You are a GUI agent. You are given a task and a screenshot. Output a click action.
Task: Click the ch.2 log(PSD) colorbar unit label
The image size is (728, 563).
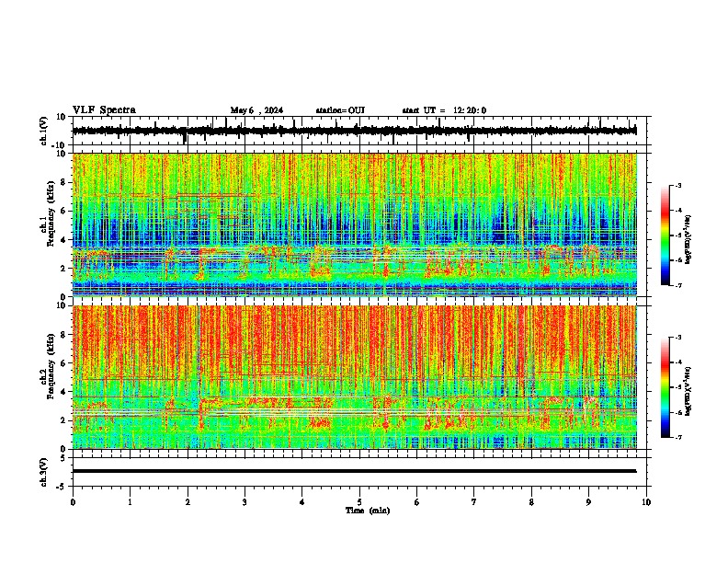click(x=688, y=391)
